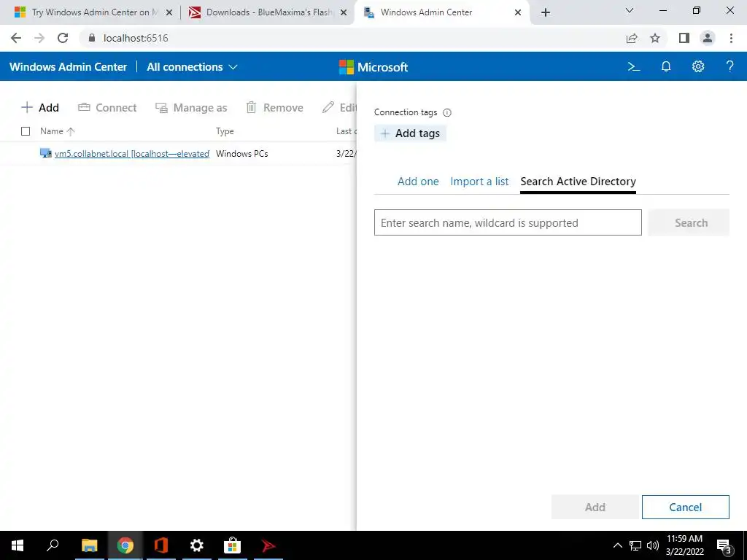Open Microsoft Office from the taskbar
The width and height of the screenshot is (747, 560).
pos(161,545)
